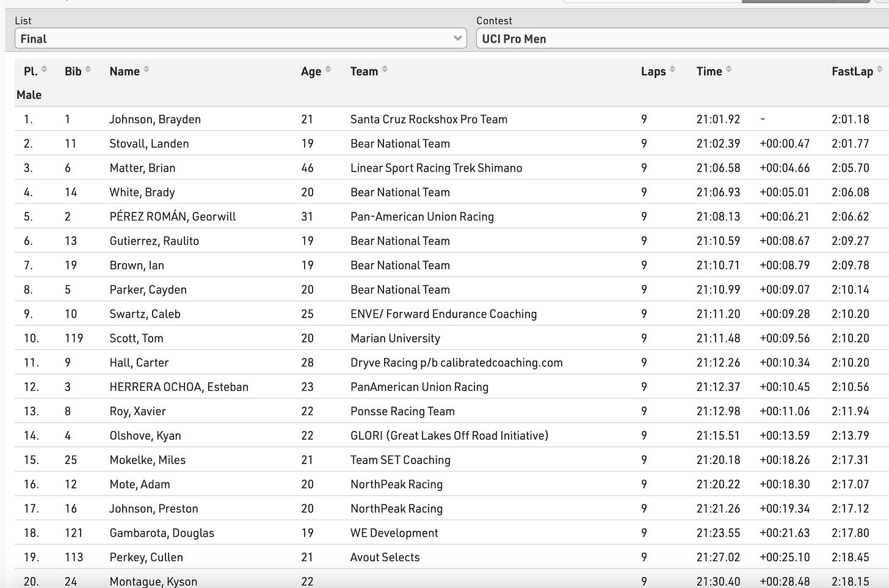Click team Ponsse Racing Team

tap(403, 412)
